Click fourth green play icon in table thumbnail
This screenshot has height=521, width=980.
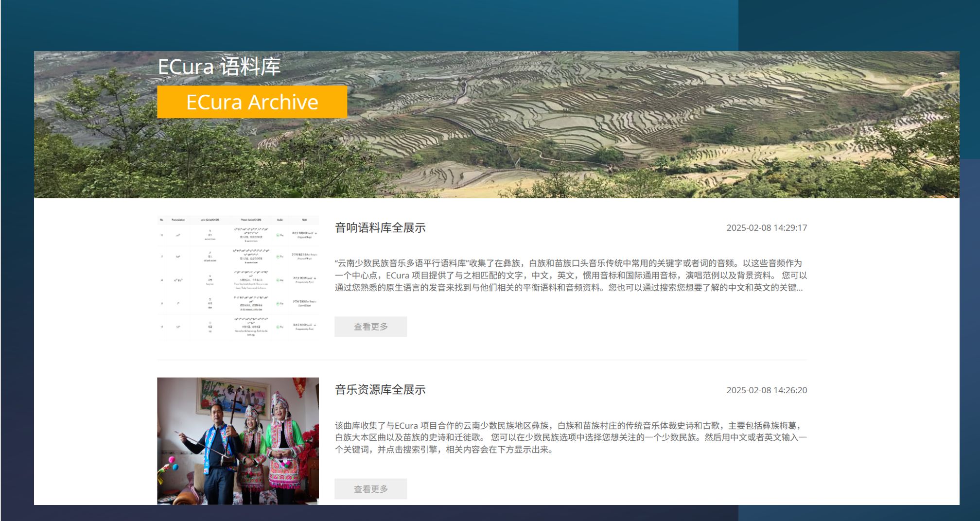279,303
